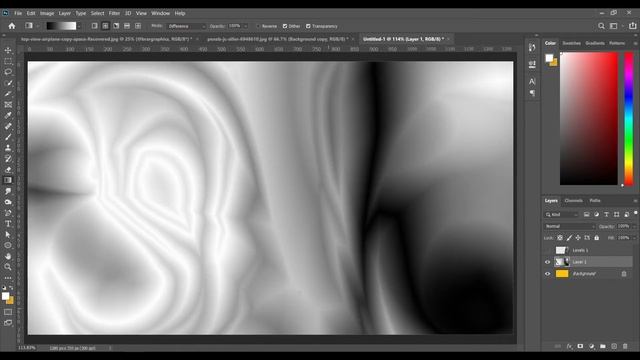Screen dimensions: 640x360
Task: Select the Pen tool
Action: (8, 213)
